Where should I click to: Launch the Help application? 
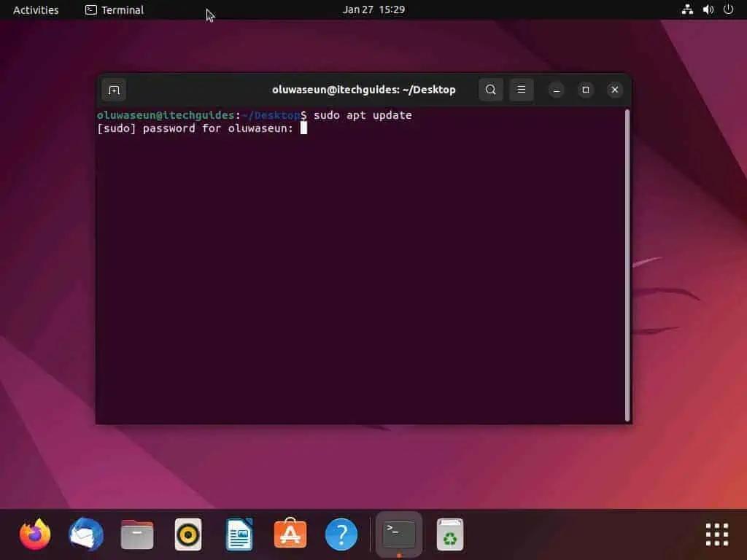click(341, 534)
